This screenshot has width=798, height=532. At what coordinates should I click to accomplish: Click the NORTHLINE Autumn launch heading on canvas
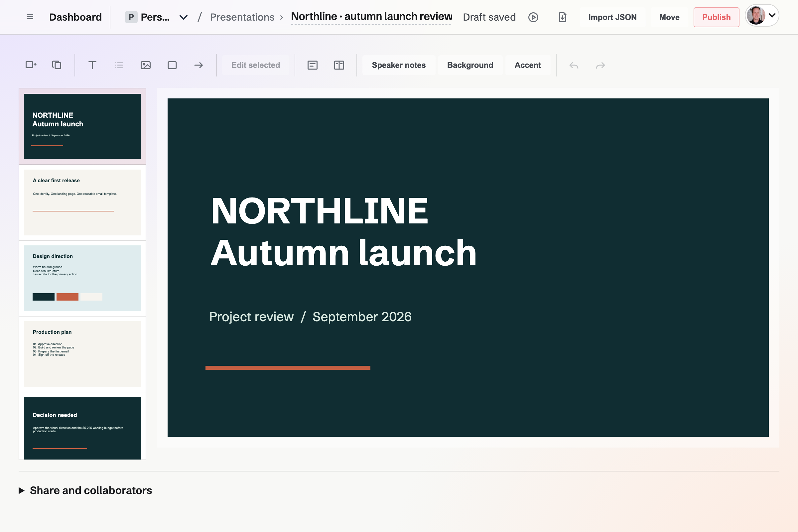(x=343, y=231)
